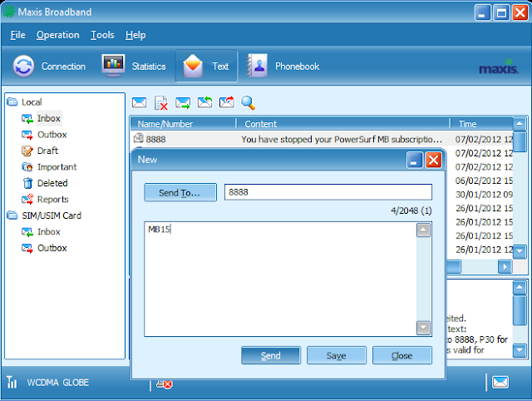Click the envelope icon in status bar
Image resolution: width=532 pixels, height=401 pixels.
[500, 382]
